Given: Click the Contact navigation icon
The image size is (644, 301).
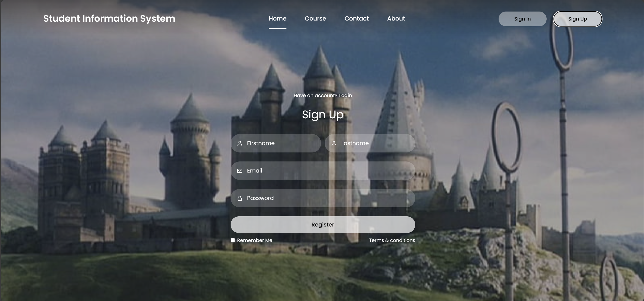Looking at the screenshot, I should [x=356, y=18].
